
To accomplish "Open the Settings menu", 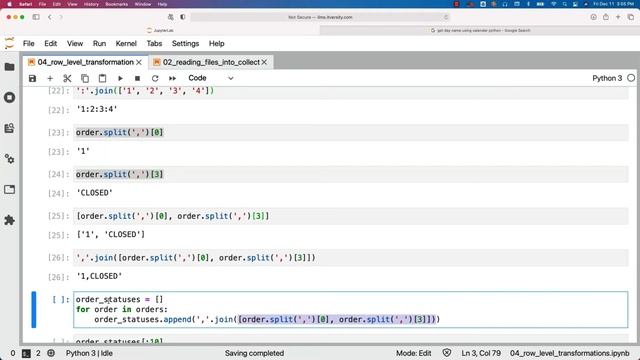I will tap(185, 44).
